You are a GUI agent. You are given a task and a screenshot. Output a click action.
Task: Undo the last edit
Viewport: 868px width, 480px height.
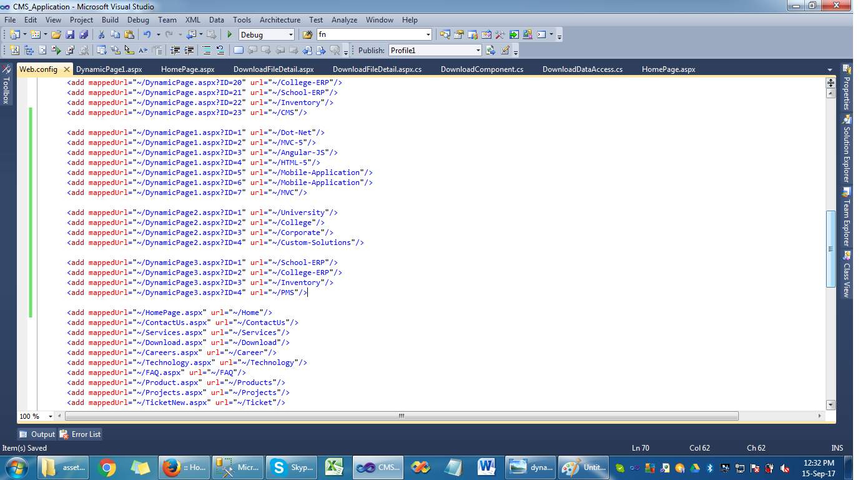[147, 35]
